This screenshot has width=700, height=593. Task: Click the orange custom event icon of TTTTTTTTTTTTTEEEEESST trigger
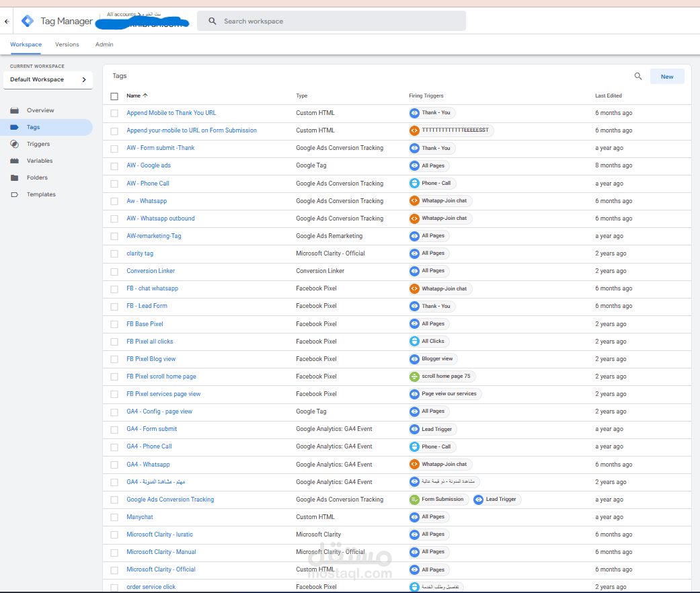pos(414,130)
